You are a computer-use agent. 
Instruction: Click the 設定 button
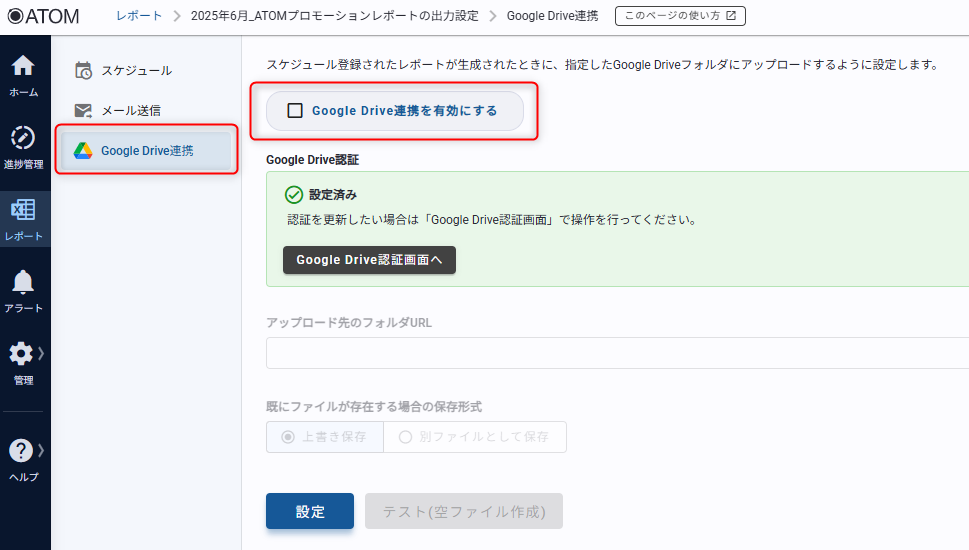pos(309,511)
